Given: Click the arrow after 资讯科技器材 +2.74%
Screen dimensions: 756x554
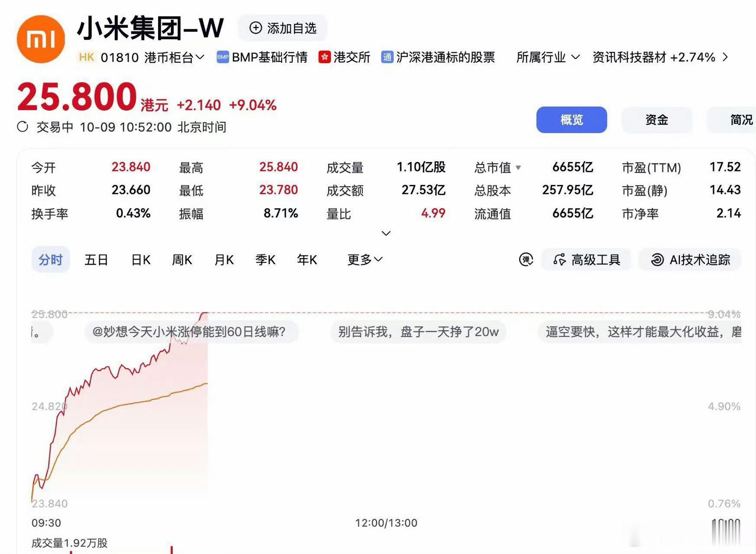Looking at the screenshot, I should coord(725,57).
